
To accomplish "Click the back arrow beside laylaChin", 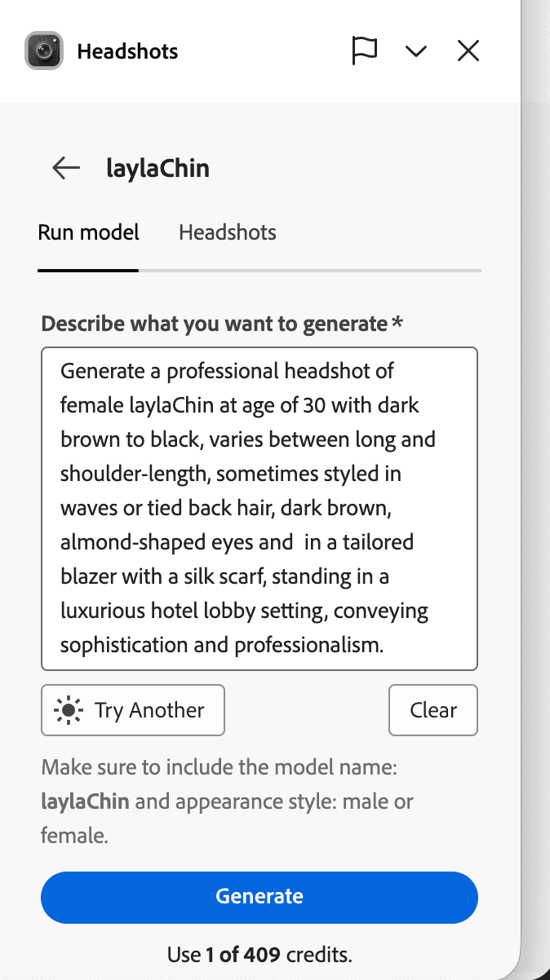I will click(x=65, y=168).
